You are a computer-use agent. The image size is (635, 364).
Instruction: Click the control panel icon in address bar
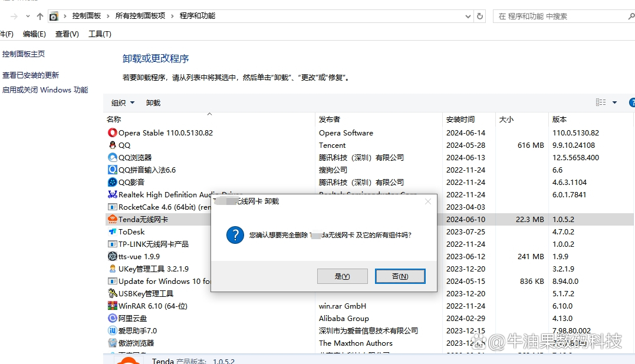(54, 16)
